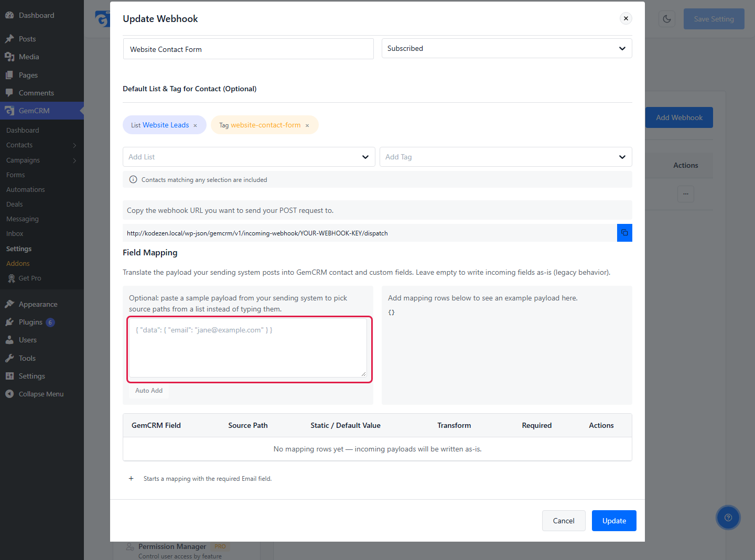Viewport: 755px width, 560px height.
Task: Open GemCRM Forms menu item
Action: click(16, 175)
